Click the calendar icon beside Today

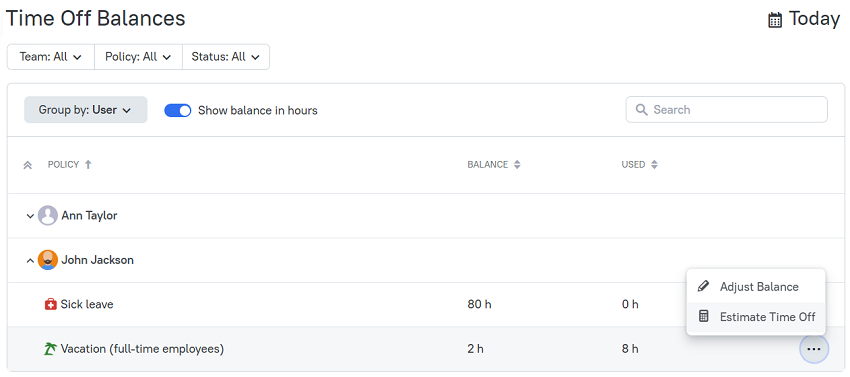(x=775, y=20)
